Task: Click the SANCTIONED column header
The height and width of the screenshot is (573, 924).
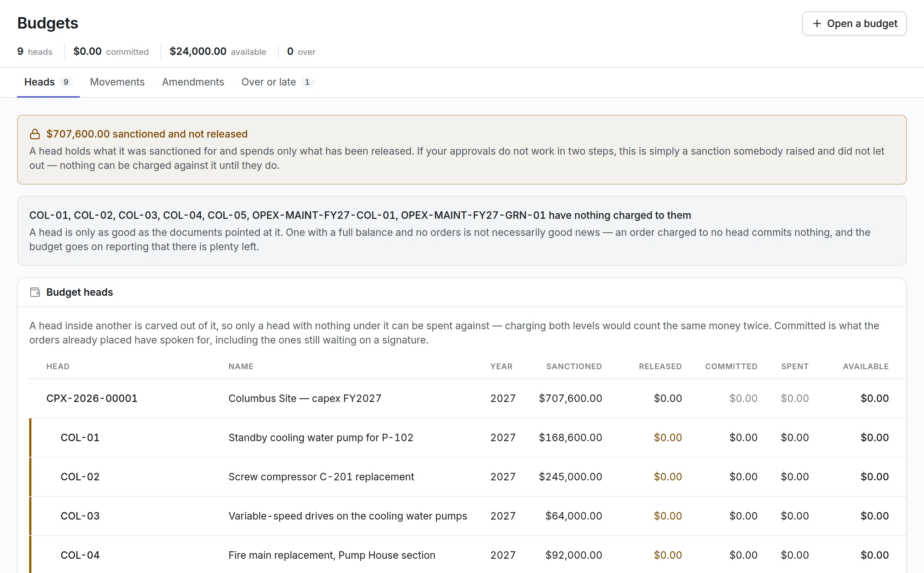Action: [x=574, y=366]
